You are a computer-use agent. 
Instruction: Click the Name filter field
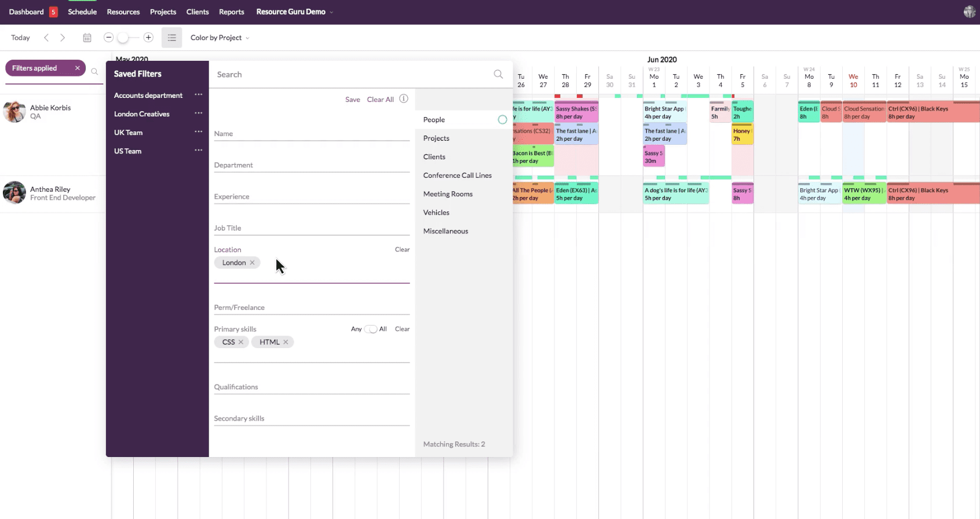click(312, 134)
